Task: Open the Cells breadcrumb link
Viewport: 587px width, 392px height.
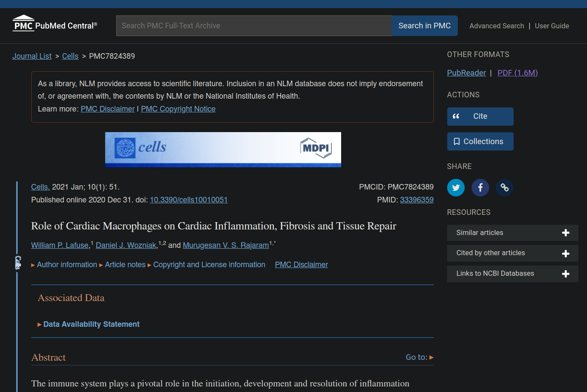Action: [x=70, y=56]
